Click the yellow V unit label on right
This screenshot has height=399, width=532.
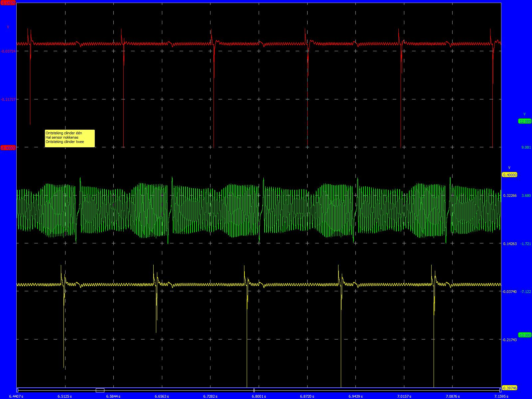point(509,168)
